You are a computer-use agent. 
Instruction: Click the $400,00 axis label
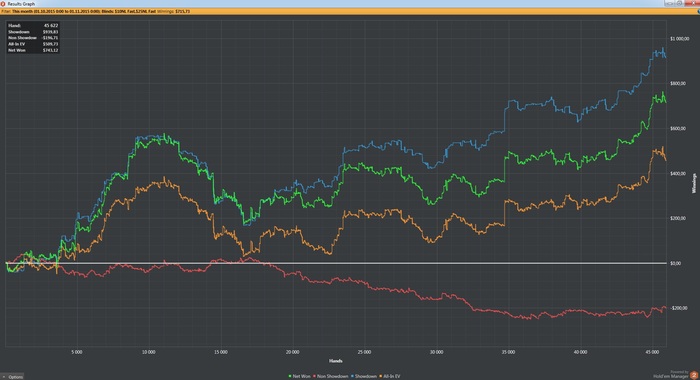(x=678, y=173)
